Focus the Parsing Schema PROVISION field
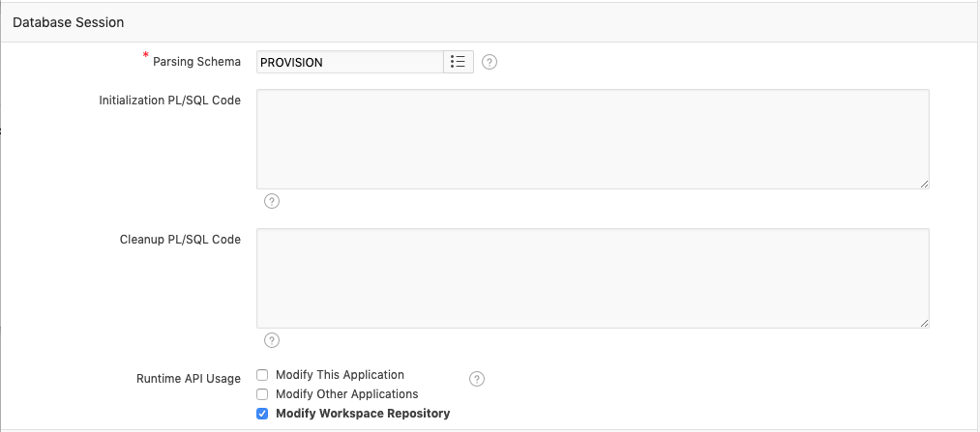 pos(349,62)
